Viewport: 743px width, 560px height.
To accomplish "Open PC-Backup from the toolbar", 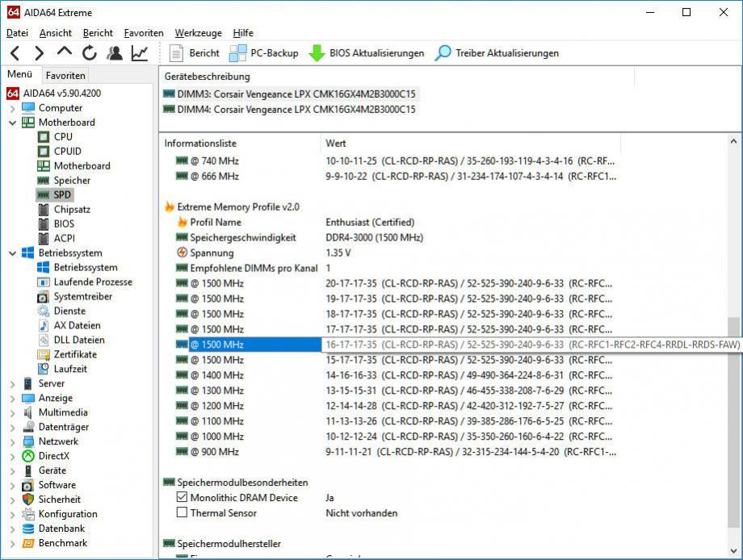I will 264,53.
